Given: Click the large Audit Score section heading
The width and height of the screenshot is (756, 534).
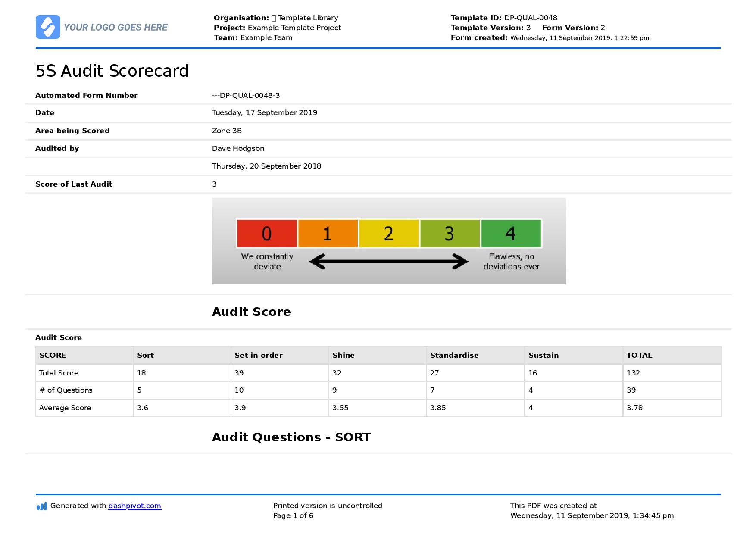Looking at the screenshot, I should pos(251,312).
